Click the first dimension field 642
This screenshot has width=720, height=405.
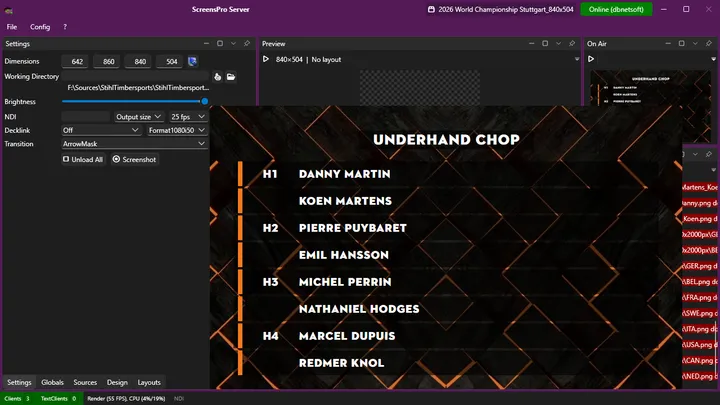pos(77,62)
